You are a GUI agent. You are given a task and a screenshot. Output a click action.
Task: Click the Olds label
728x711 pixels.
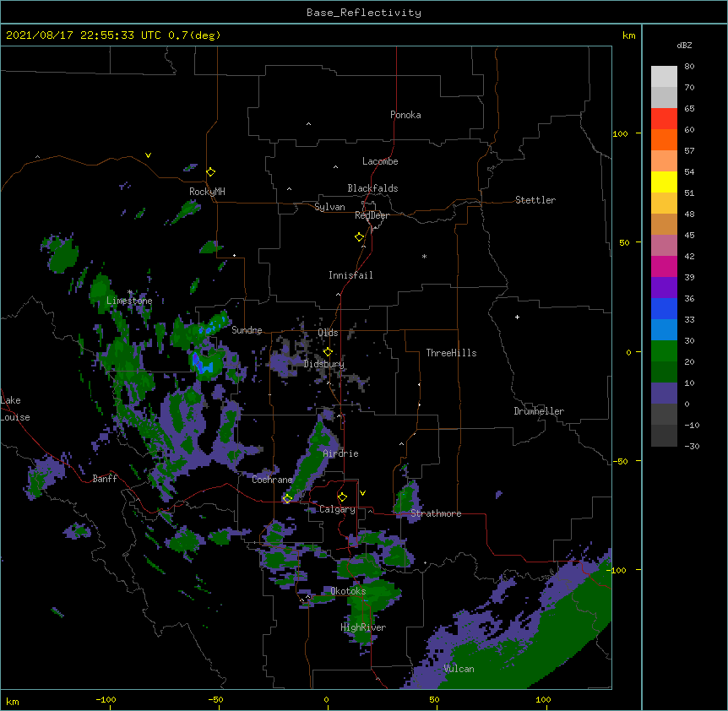pyautogui.click(x=328, y=333)
